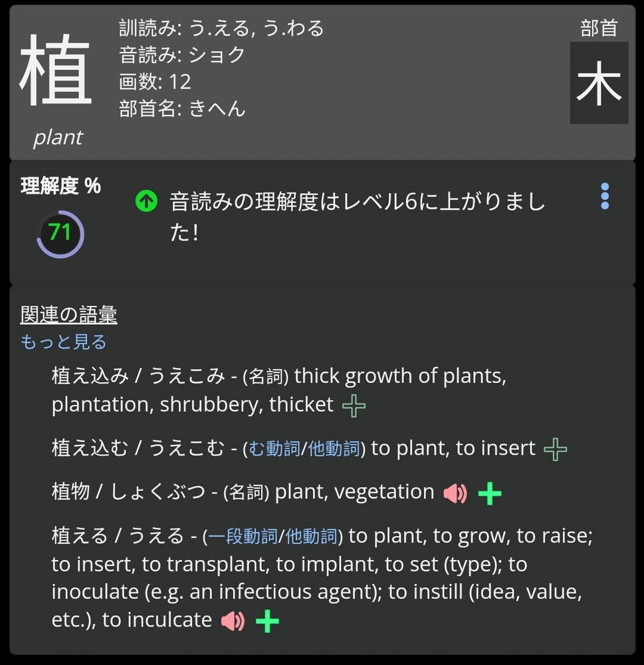Play audio for 植物 しょくぶつ
The width and height of the screenshot is (644, 665).
pyautogui.click(x=455, y=493)
